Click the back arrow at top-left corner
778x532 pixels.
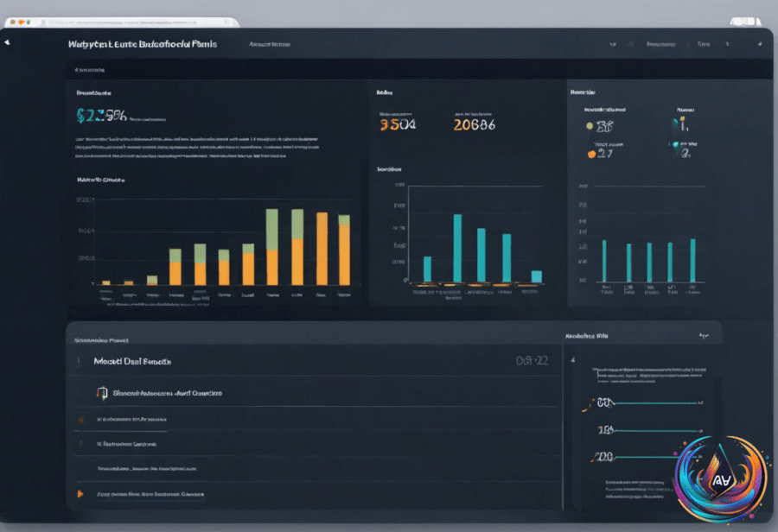(x=7, y=42)
